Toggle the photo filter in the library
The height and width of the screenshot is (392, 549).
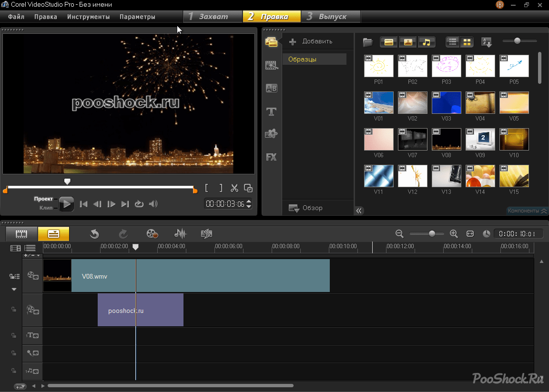408,42
